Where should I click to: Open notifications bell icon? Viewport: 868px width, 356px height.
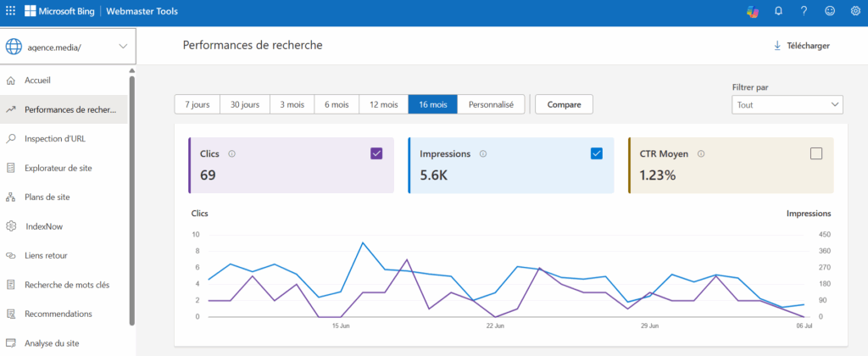click(778, 11)
